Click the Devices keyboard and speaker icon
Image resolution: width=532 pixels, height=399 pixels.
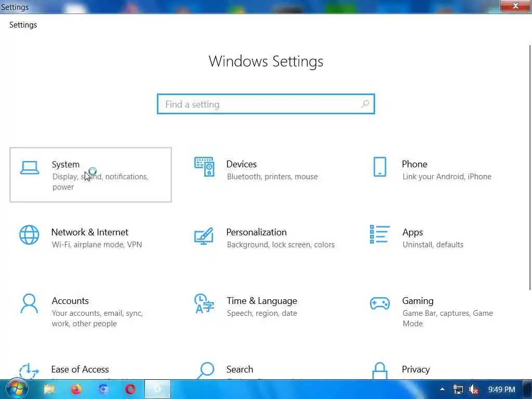point(204,167)
